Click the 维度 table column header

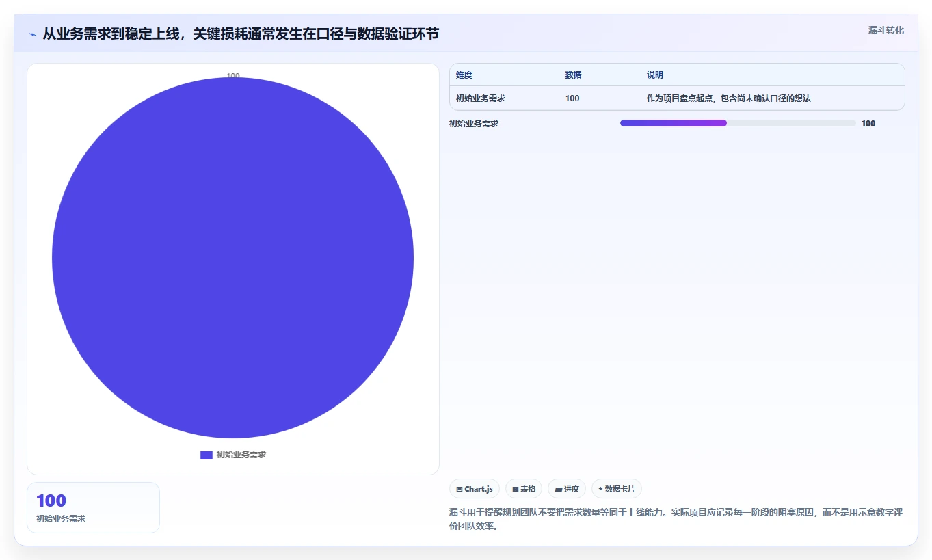[x=464, y=75]
